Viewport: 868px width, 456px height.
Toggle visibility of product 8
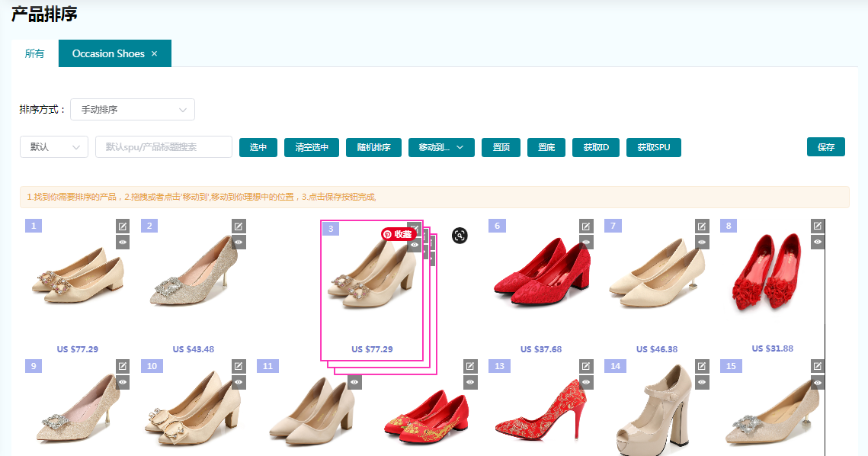pyautogui.click(x=818, y=242)
